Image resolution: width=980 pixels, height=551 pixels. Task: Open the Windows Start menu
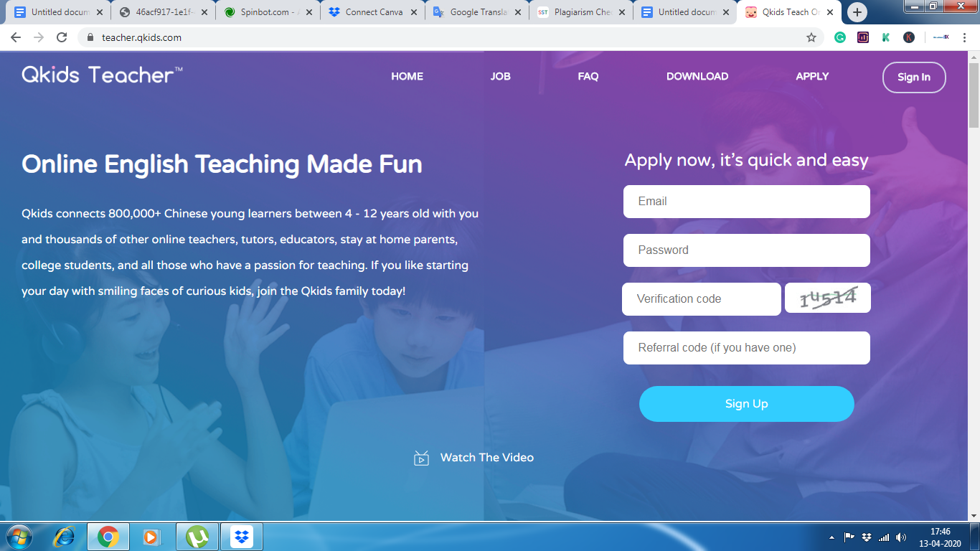point(19,537)
